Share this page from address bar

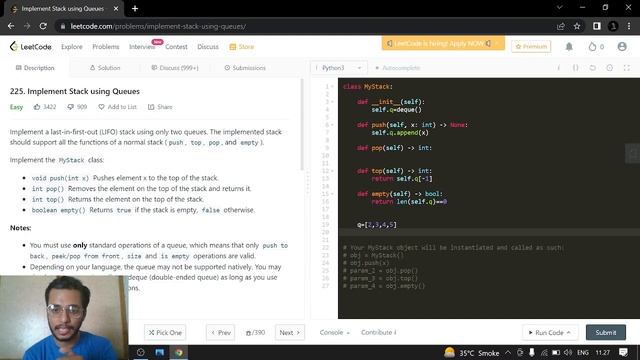[x=560, y=26]
